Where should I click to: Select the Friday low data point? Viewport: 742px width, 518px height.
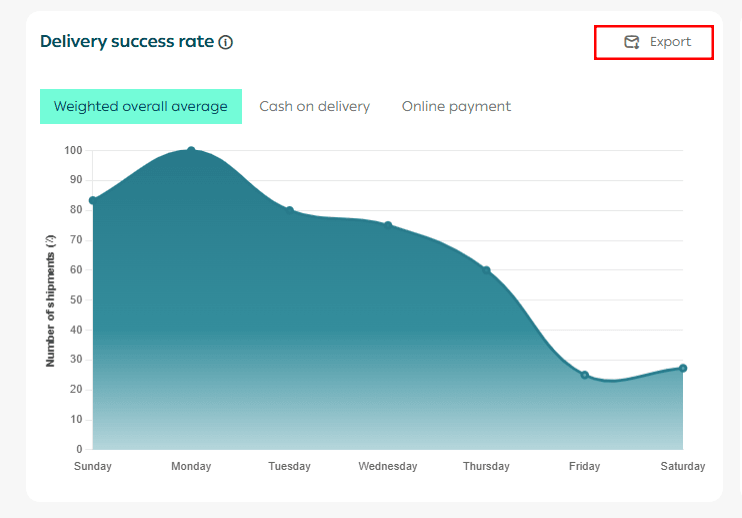pos(585,375)
